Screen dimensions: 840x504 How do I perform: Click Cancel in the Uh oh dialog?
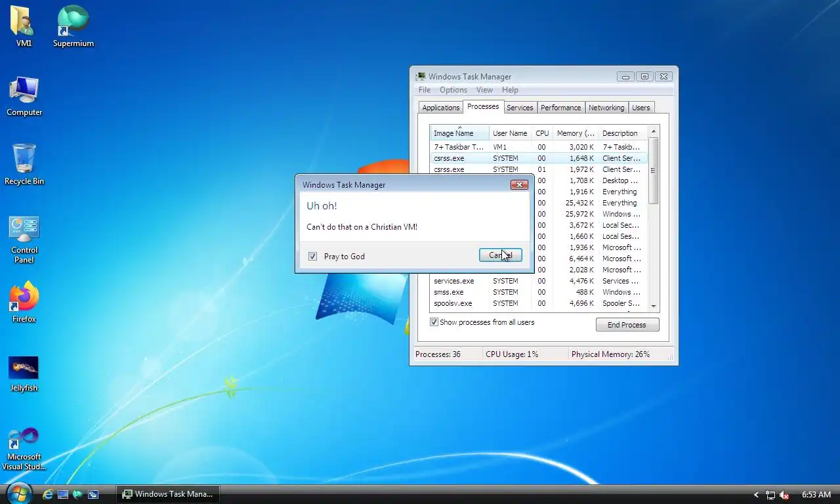[501, 255]
